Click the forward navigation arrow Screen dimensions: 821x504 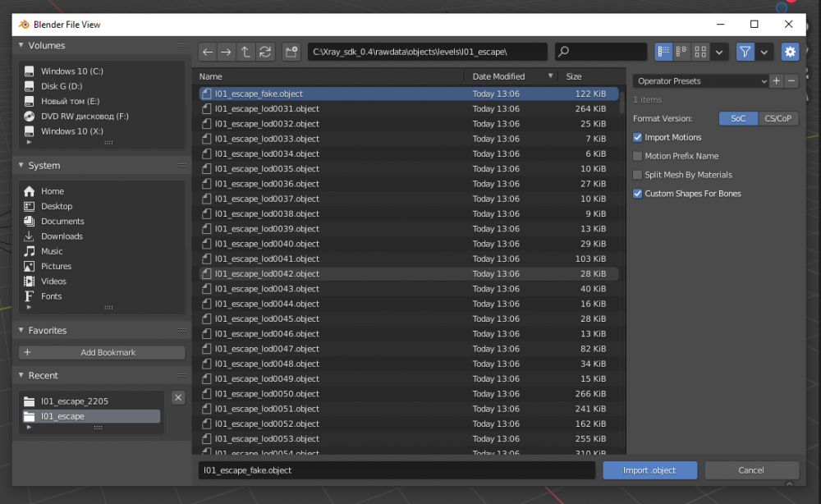(x=227, y=52)
